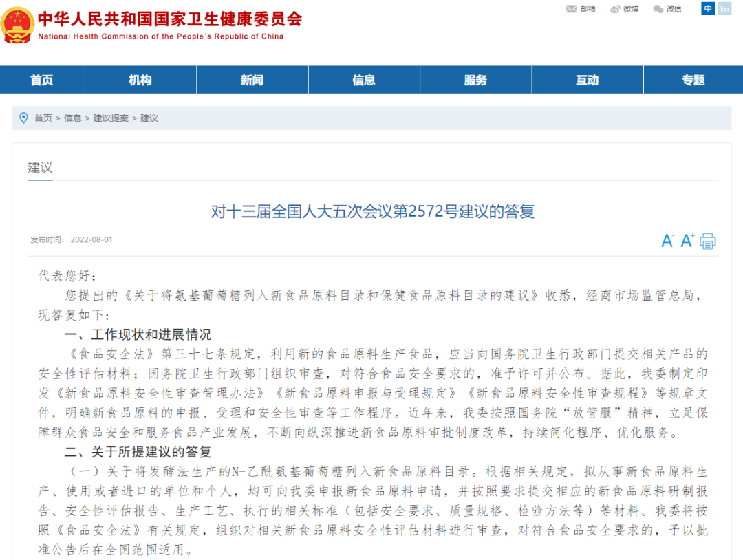Open the 互动 navigation tab
Screen dimensions: 743x560
click(588, 80)
